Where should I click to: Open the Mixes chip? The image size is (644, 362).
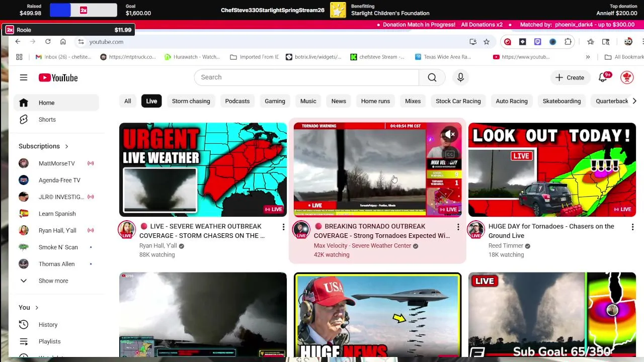point(413,101)
